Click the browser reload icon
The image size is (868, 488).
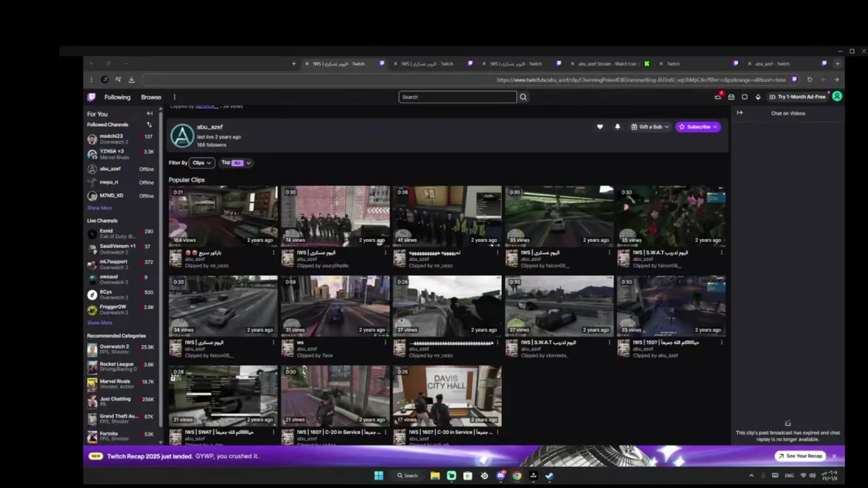pos(809,79)
